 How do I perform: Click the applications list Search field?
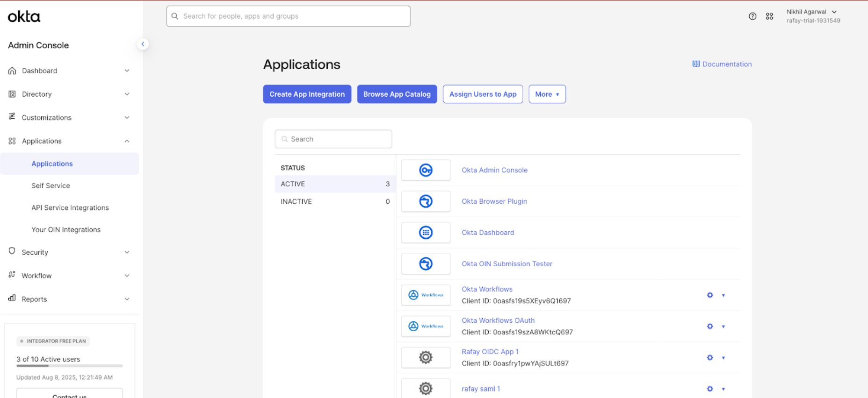click(x=333, y=139)
